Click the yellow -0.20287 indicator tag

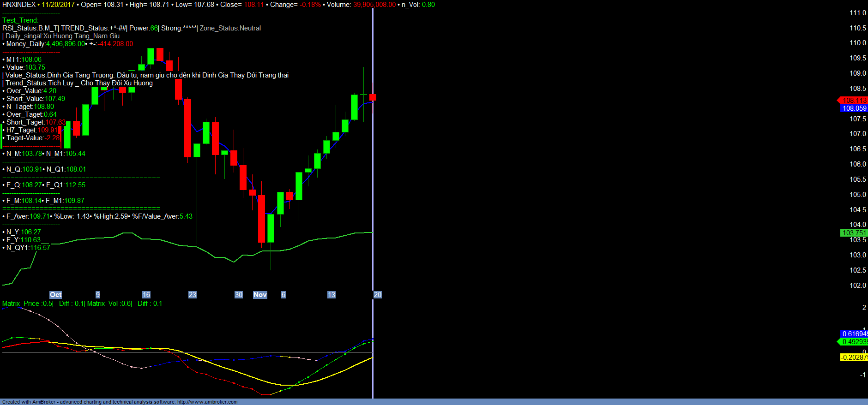[854, 357]
